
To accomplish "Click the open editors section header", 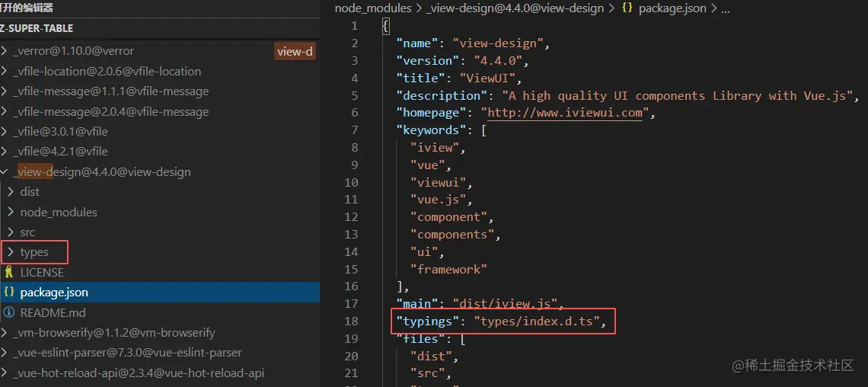I will pos(27,8).
